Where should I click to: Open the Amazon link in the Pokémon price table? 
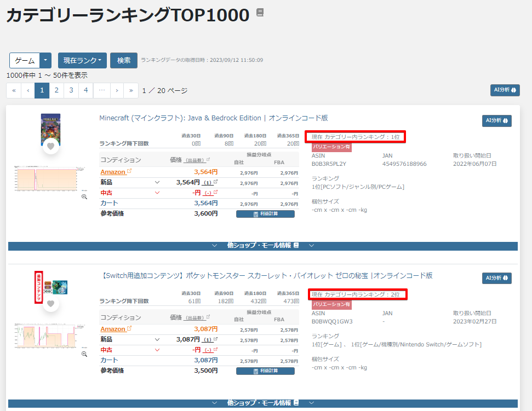[x=116, y=329]
